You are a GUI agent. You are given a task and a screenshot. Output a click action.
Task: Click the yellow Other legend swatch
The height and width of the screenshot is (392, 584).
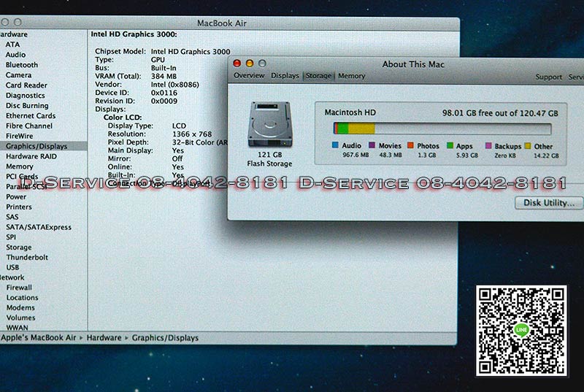point(527,145)
